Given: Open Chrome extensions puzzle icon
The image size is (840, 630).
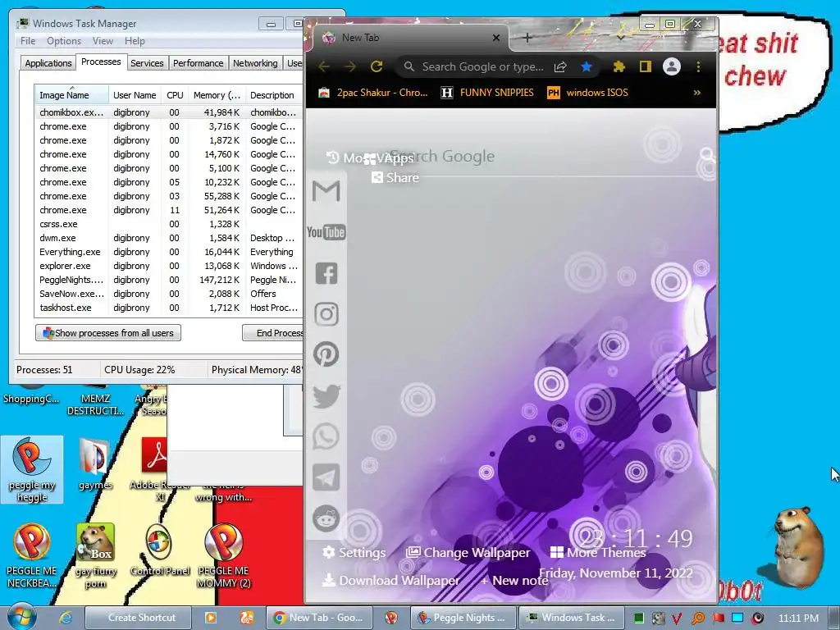Looking at the screenshot, I should [x=619, y=66].
